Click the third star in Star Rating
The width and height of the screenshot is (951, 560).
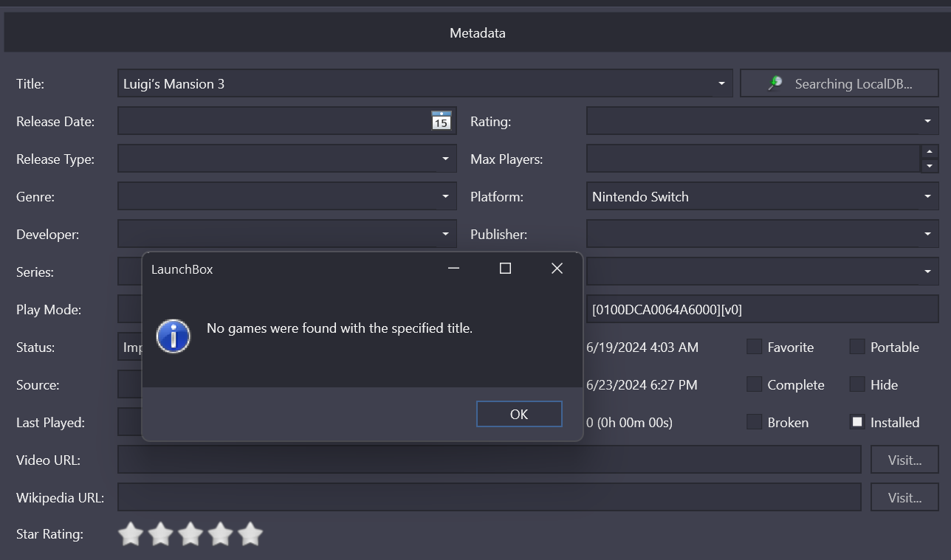(190, 534)
